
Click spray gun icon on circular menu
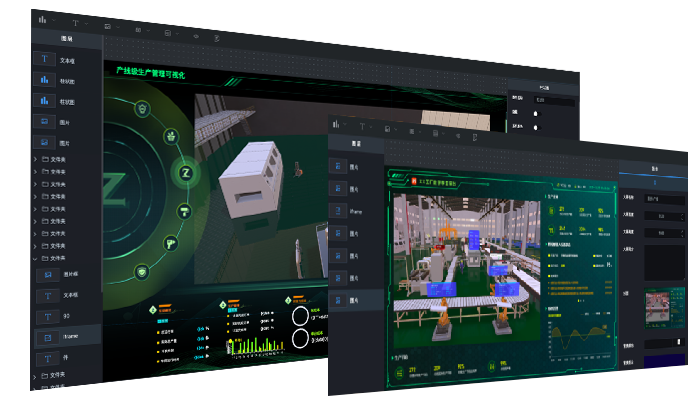(171, 242)
